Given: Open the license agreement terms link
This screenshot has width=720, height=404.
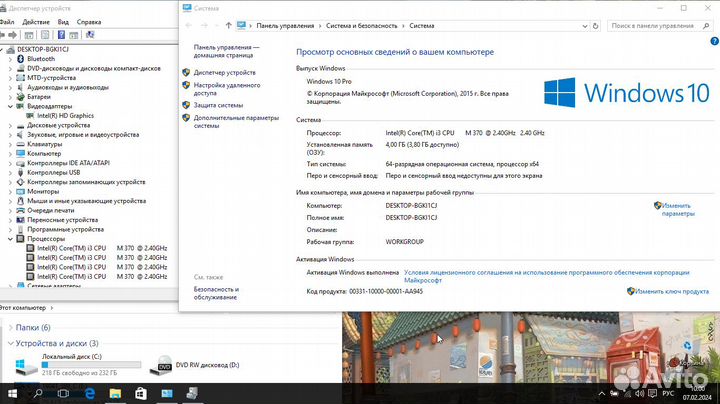Looking at the screenshot, I should [546, 276].
